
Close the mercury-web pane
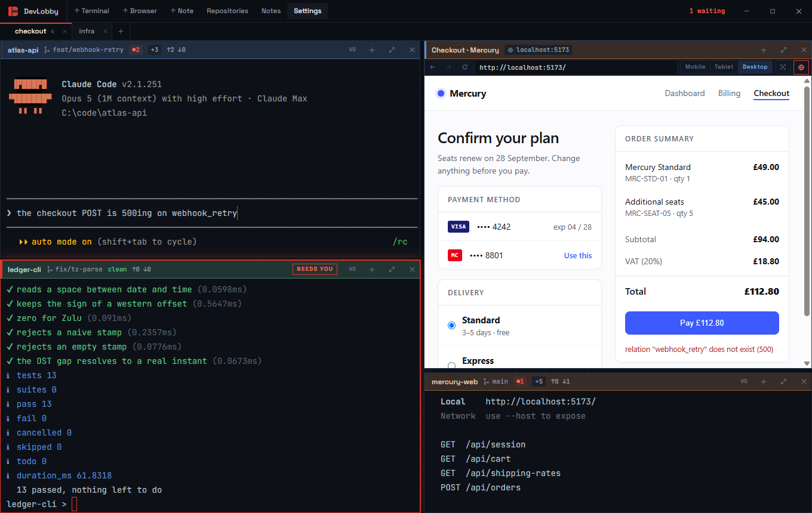tap(804, 381)
